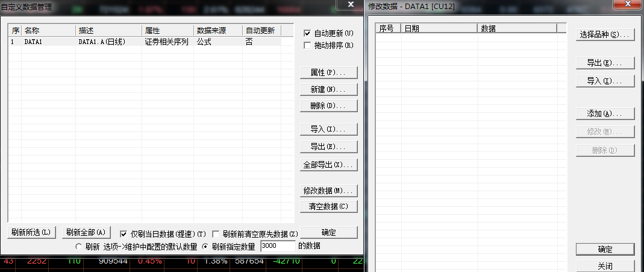Click 选择品种(S) in the edit dialog

click(605, 35)
